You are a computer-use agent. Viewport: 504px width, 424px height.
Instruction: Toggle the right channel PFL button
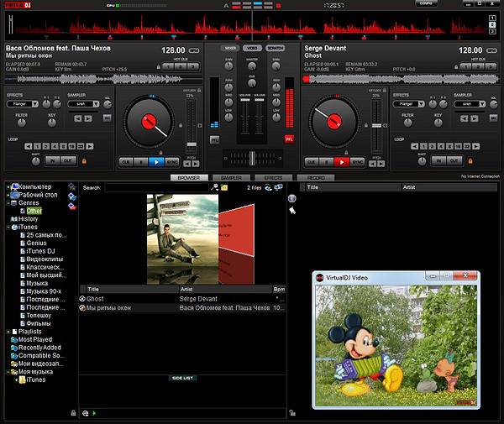[290, 139]
